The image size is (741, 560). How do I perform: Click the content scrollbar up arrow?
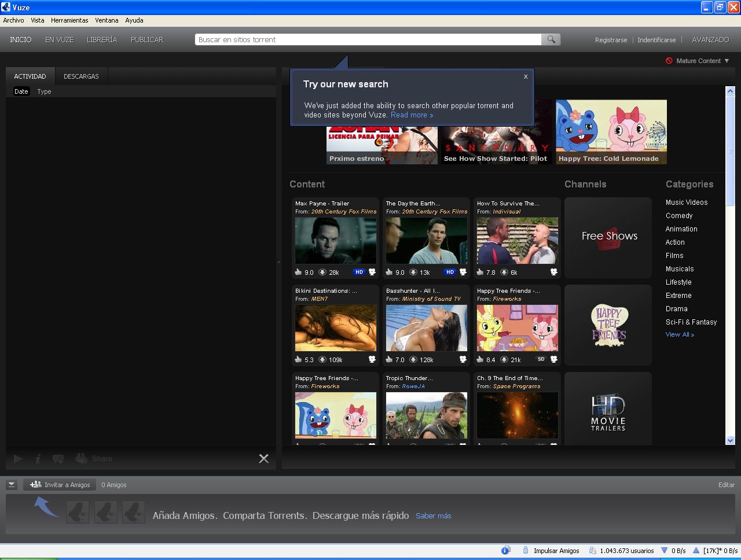click(730, 91)
